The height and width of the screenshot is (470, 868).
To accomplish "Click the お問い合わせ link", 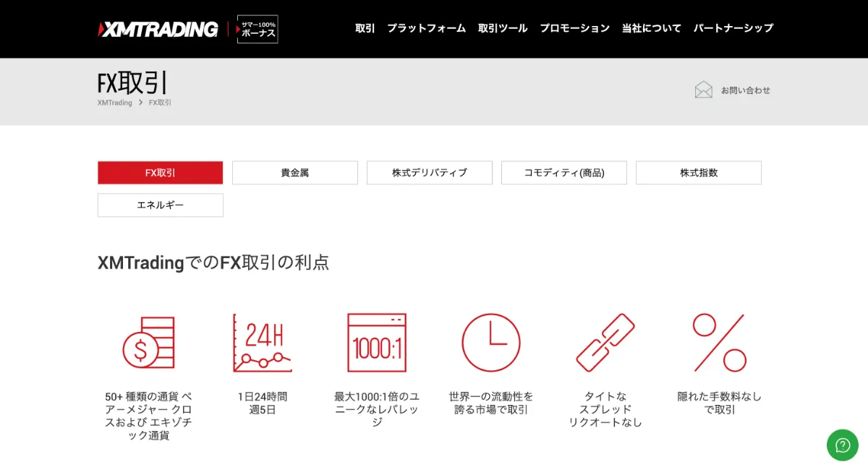I will pyautogui.click(x=745, y=90).
